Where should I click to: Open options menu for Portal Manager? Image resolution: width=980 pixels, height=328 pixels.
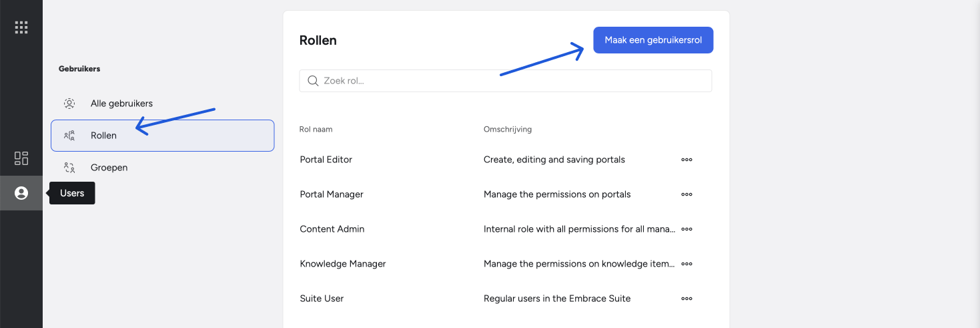pos(686,194)
